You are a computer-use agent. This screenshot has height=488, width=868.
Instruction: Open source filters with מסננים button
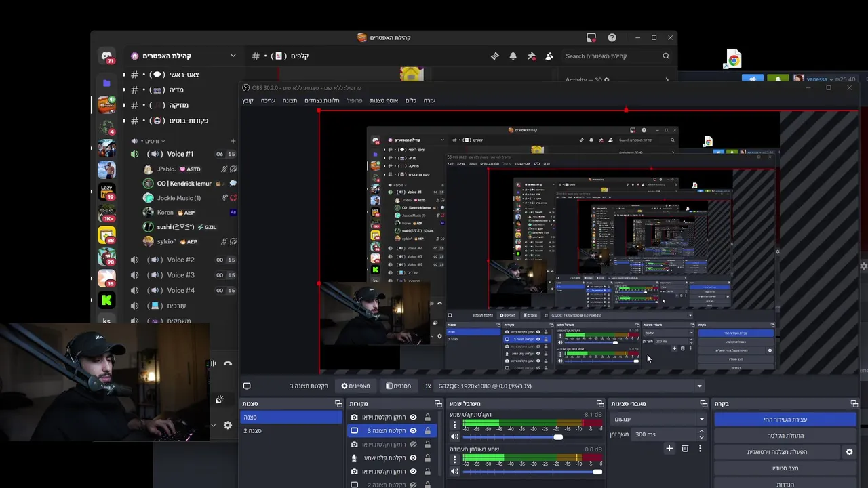pyautogui.click(x=398, y=386)
